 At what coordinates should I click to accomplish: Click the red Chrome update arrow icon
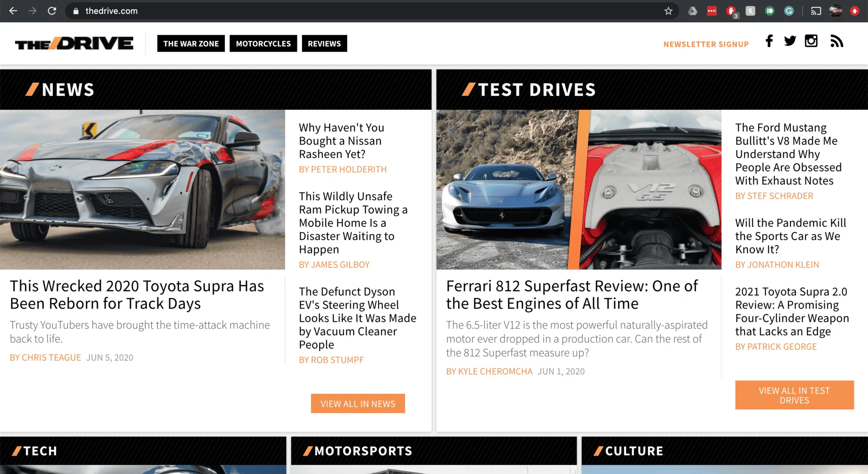click(855, 11)
